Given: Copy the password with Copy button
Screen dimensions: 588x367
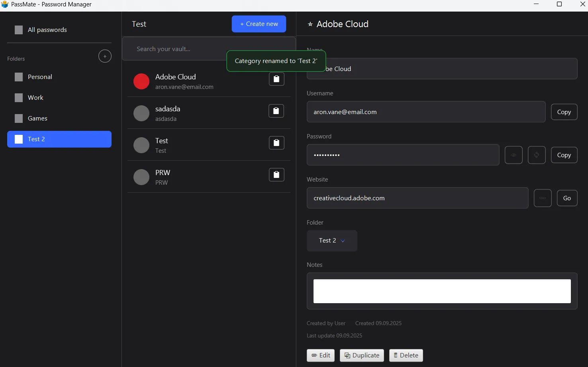Looking at the screenshot, I should (x=564, y=155).
